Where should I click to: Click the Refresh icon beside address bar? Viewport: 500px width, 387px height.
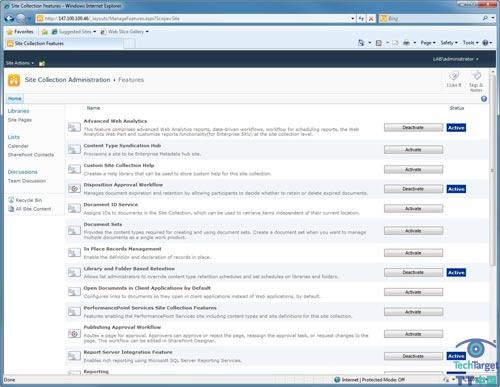(x=361, y=19)
